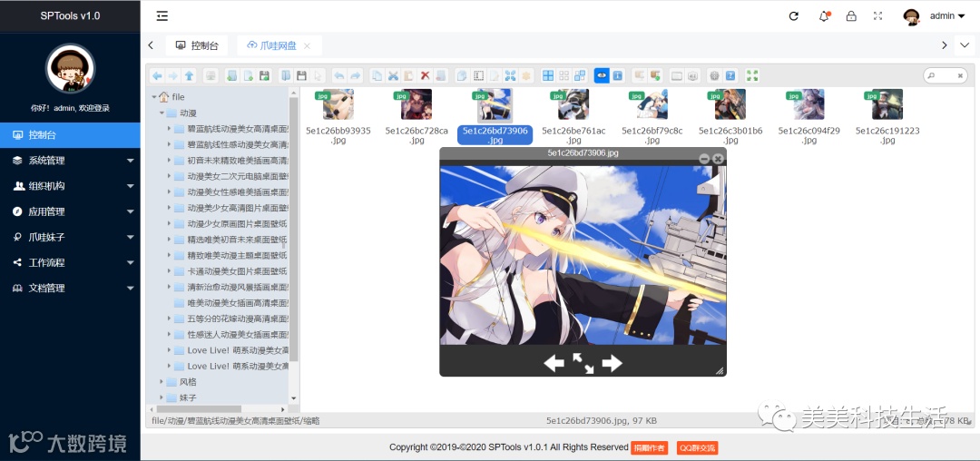The height and width of the screenshot is (461, 980).
Task: Toggle the sidebar collapse hamburger button
Action: [162, 16]
